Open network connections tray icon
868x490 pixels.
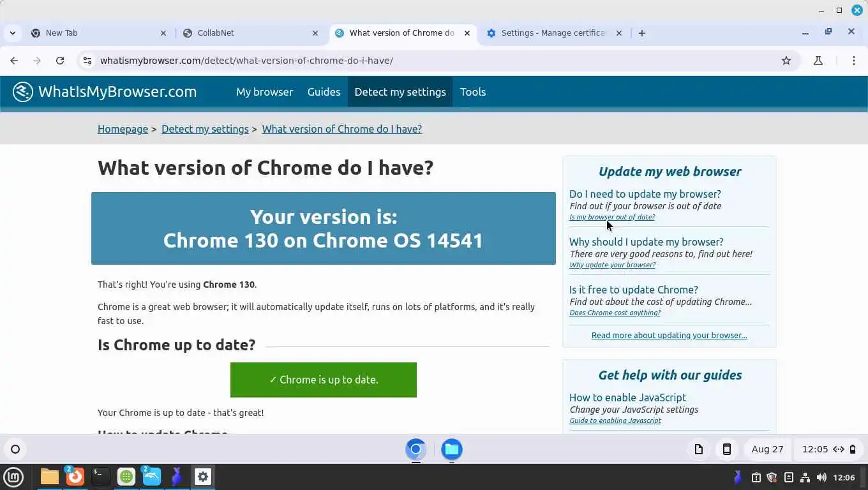tap(805, 477)
